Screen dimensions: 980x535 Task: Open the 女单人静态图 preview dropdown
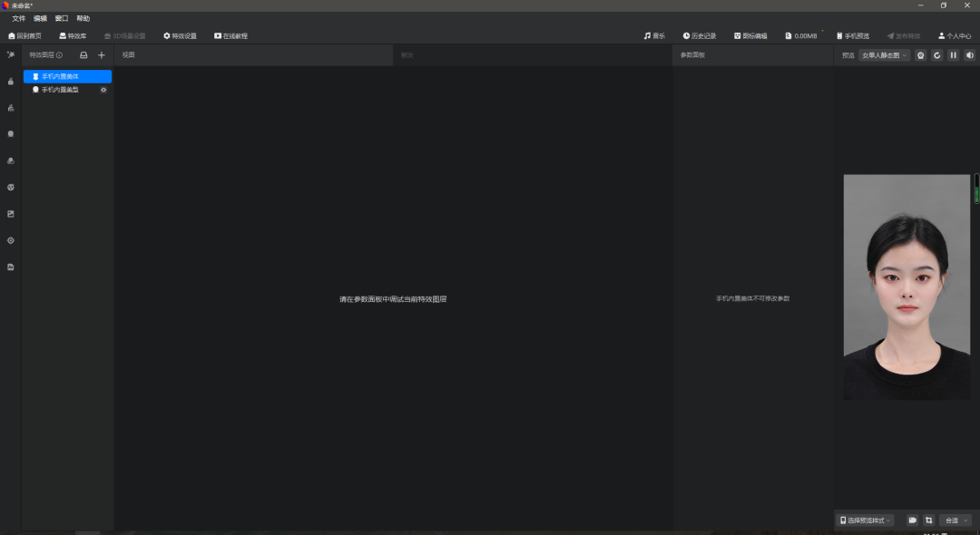(884, 55)
